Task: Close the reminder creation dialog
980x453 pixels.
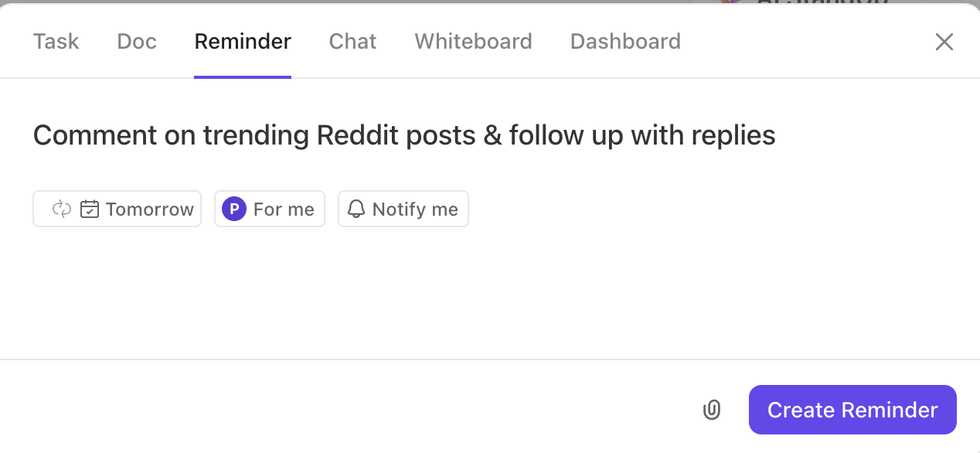Action: (x=944, y=42)
